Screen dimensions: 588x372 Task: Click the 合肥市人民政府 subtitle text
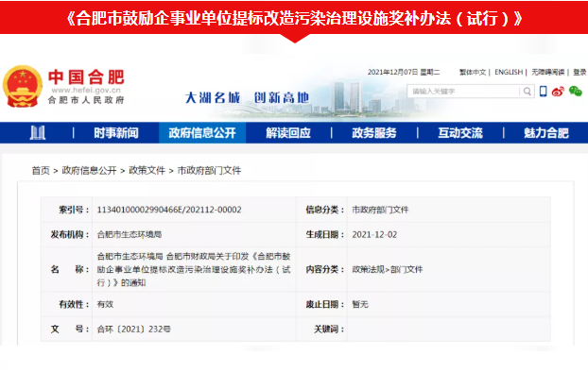tap(86, 100)
